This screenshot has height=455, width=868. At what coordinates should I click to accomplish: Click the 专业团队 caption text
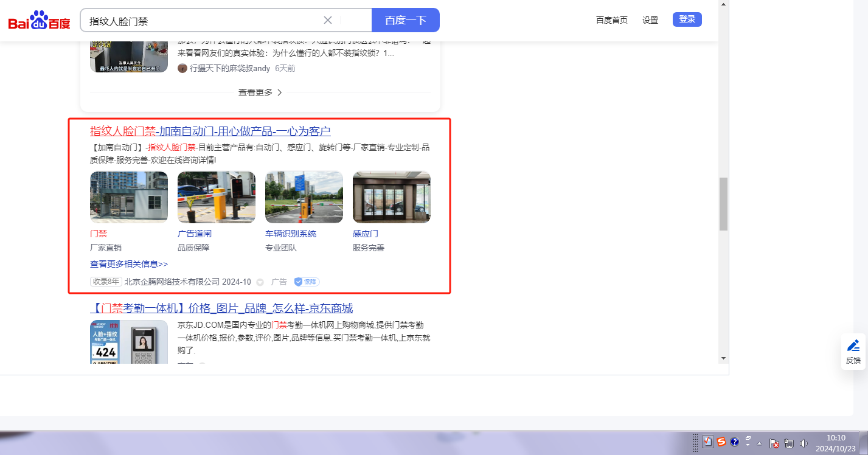[x=281, y=248]
